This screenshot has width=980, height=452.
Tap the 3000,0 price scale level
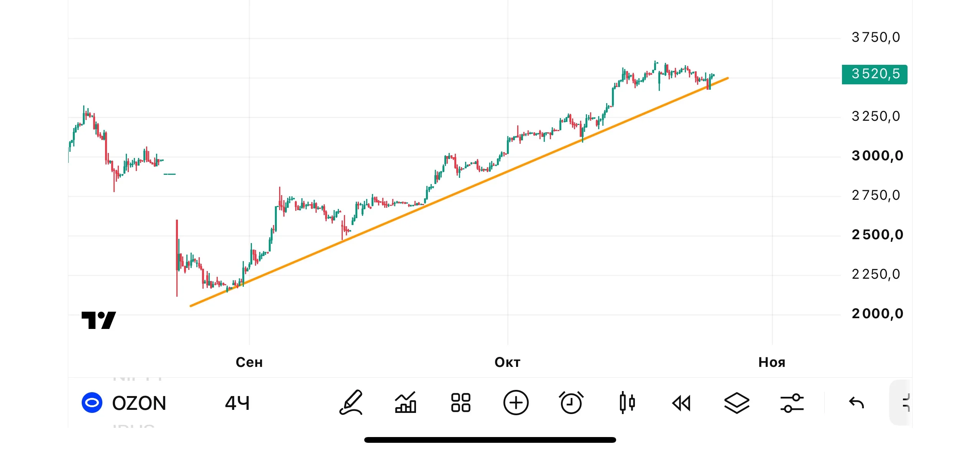(x=877, y=156)
